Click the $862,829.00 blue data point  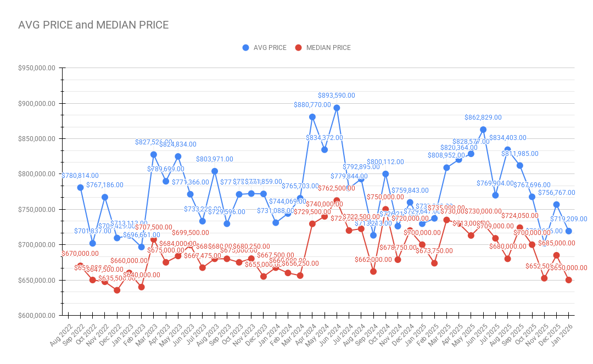(x=483, y=130)
